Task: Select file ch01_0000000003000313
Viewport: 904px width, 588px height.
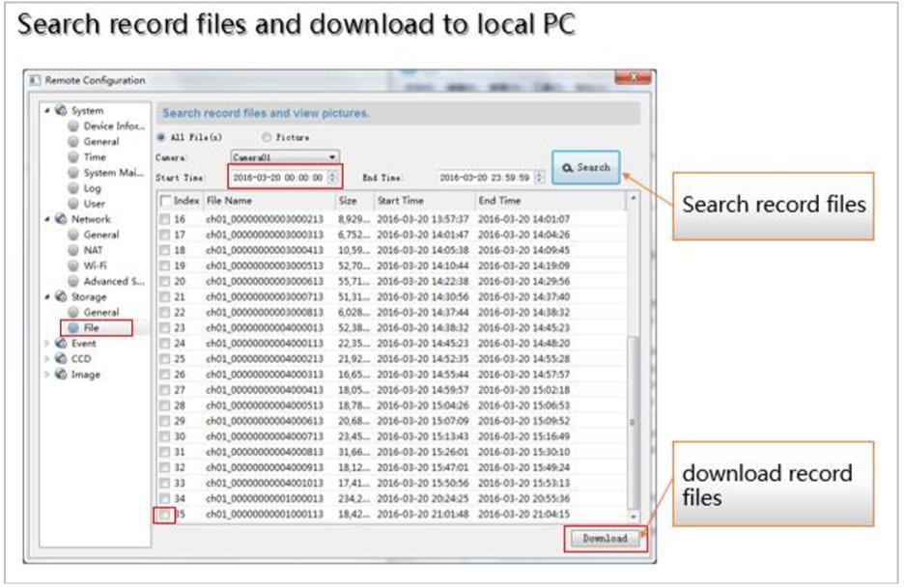Action: [x=265, y=235]
